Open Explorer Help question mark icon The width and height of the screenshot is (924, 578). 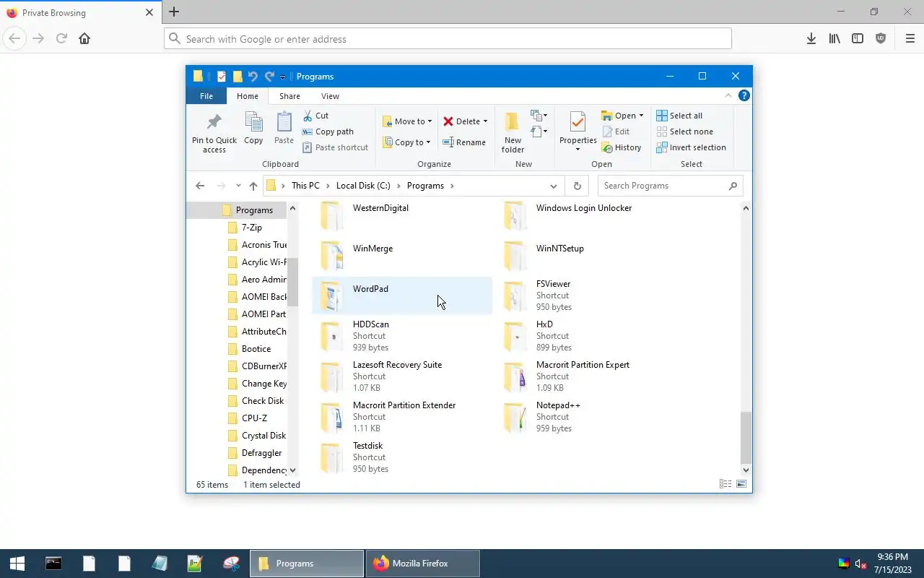[744, 95]
